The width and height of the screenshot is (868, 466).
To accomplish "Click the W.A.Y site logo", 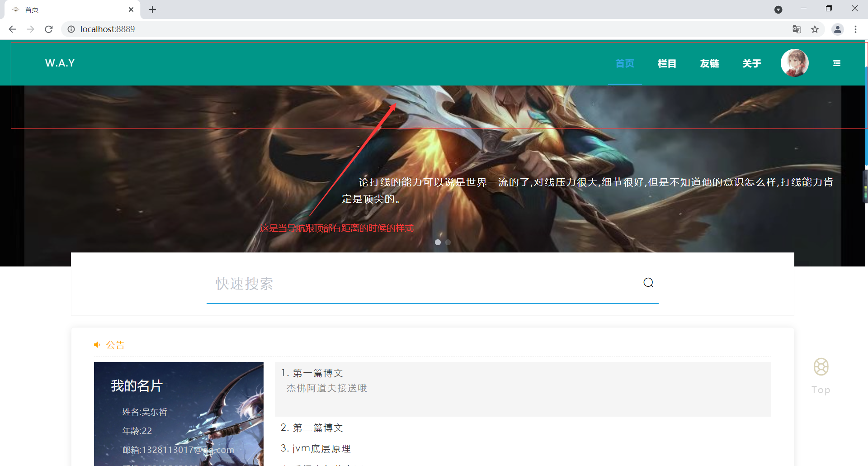I will tap(59, 63).
